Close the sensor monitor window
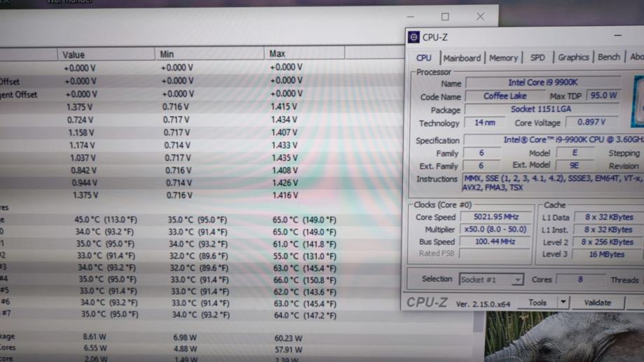This screenshot has height=362, width=644. pyautogui.click(x=480, y=16)
